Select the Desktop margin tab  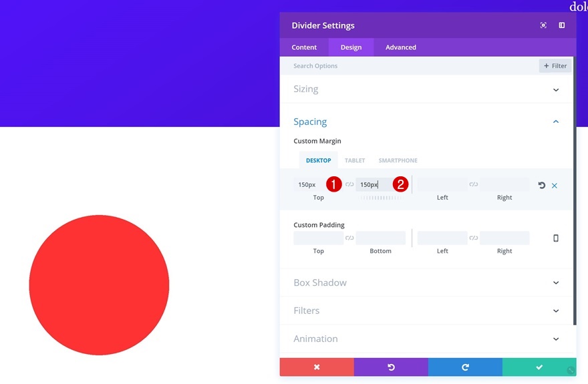coord(318,160)
